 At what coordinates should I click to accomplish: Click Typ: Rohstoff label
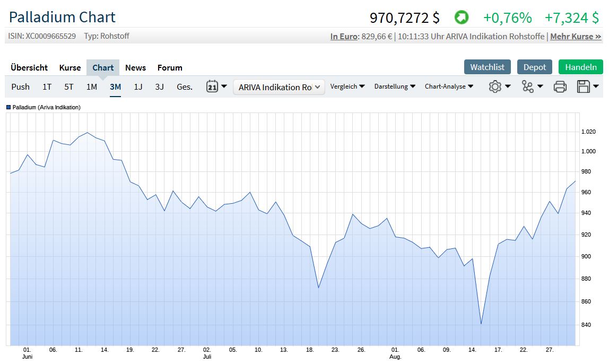(x=107, y=36)
